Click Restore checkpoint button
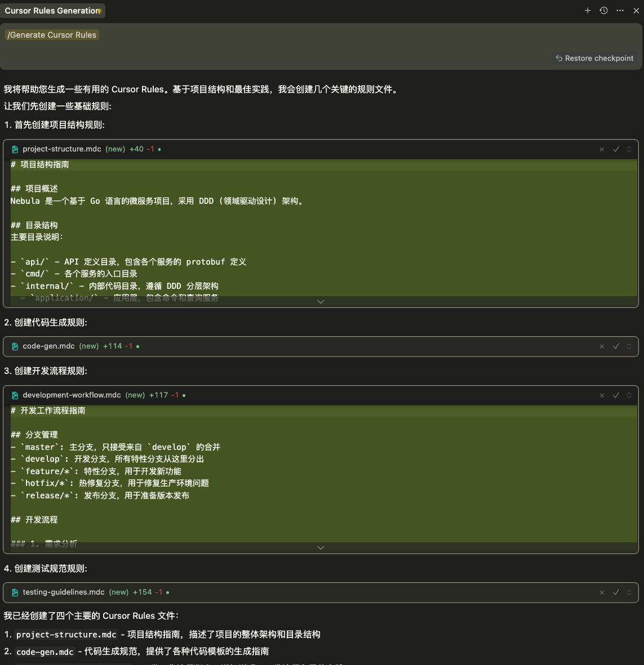The width and height of the screenshot is (644, 665). 595,58
